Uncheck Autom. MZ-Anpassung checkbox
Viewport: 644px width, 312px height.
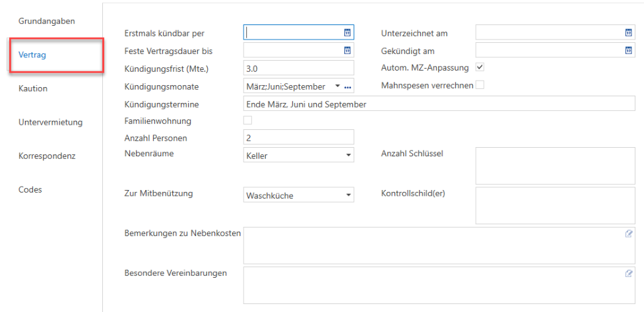coord(480,67)
